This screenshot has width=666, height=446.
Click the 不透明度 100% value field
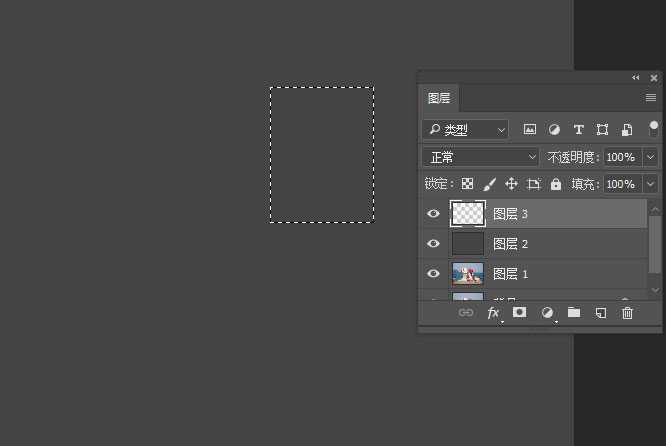(623, 157)
